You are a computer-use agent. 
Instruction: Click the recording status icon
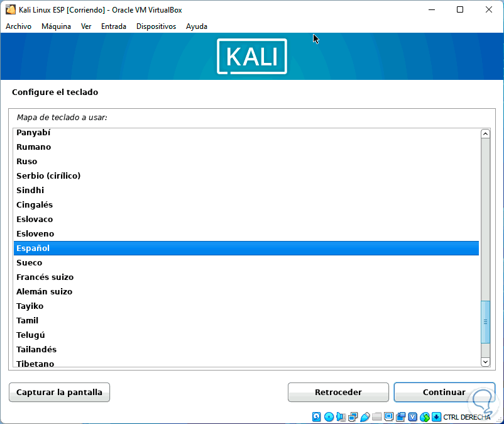pyautogui.click(x=401, y=417)
